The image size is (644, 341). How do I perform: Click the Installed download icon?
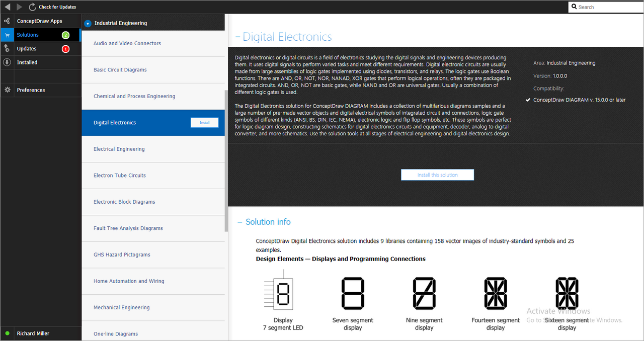tap(7, 62)
